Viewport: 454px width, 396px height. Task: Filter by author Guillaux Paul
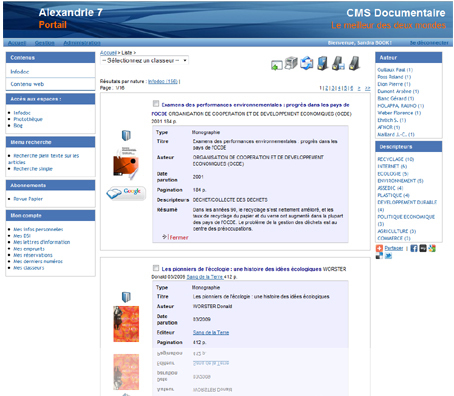click(395, 70)
